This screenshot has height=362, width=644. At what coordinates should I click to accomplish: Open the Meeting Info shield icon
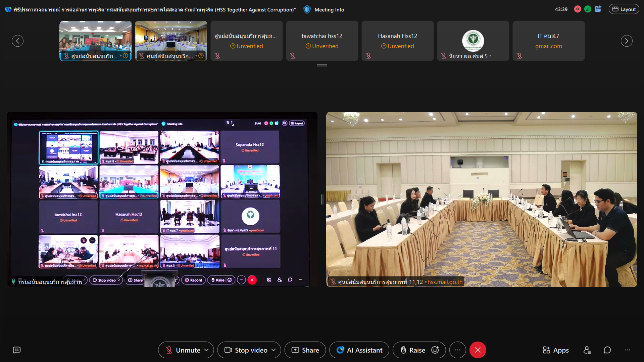(x=307, y=9)
